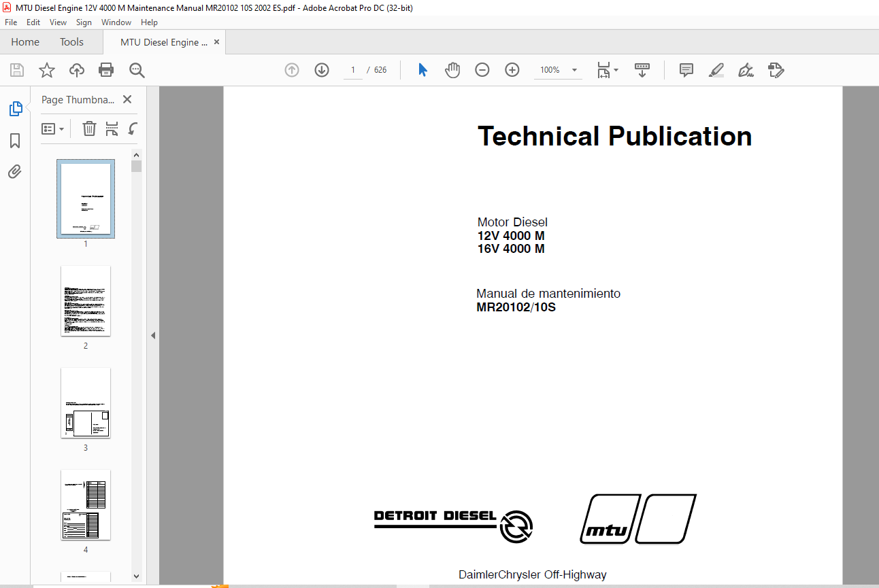Click the 'Technical Publication' heading text

click(615, 136)
